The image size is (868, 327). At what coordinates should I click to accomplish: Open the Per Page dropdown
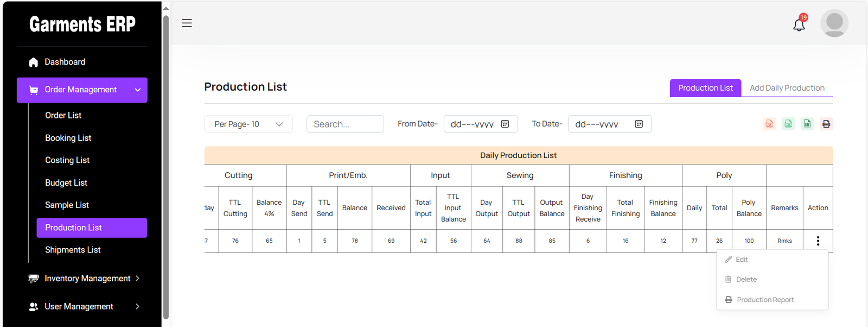point(248,124)
